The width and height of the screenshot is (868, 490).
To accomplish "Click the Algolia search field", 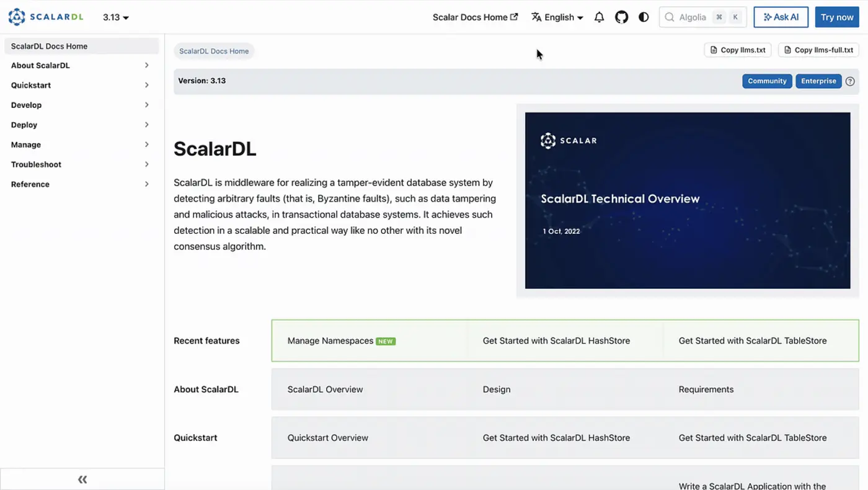I will tap(702, 17).
